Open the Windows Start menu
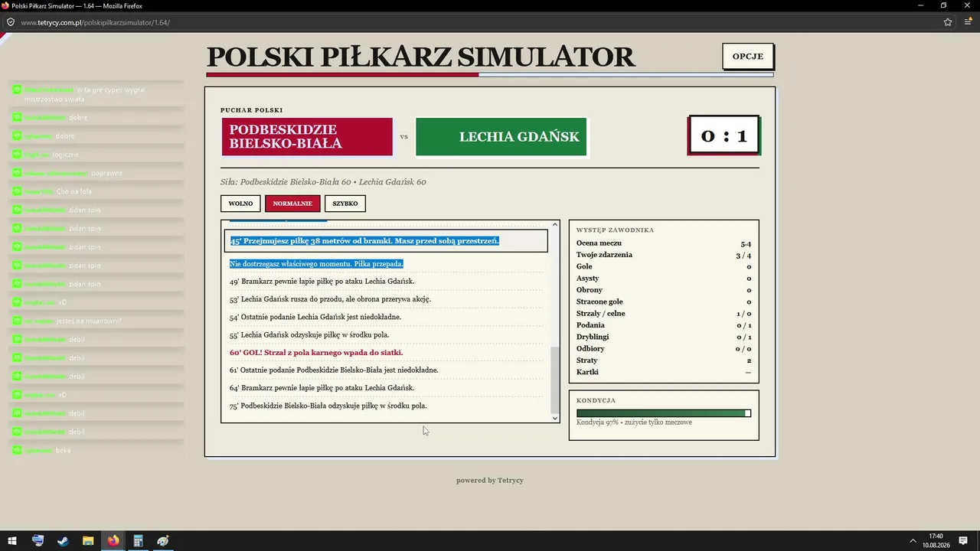The image size is (980, 551). click(x=12, y=541)
